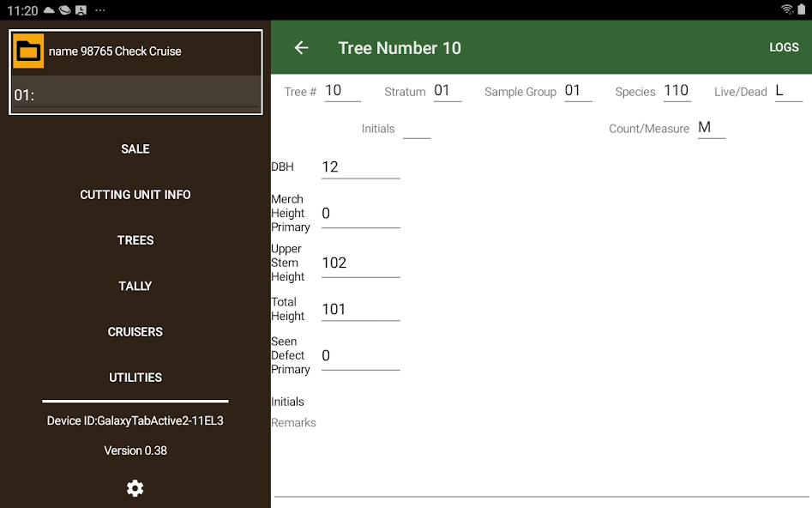Tap the back arrow in header

click(x=301, y=48)
